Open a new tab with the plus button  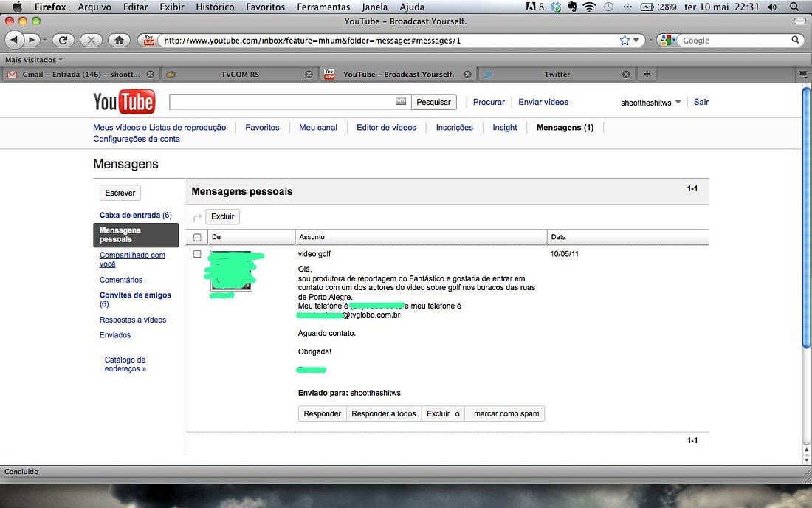pyautogui.click(x=647, y=74)
